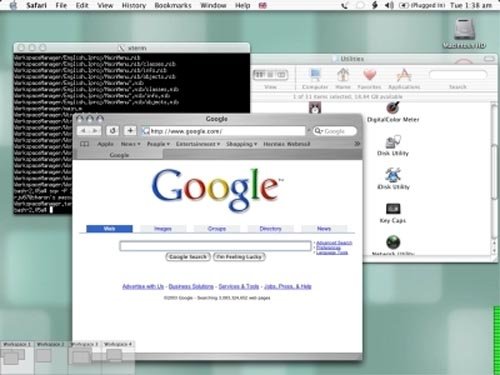Image resolution: width=500 pixels, height=375 pixels.
Task: Select the Disk Utility icon
Action: click(x=393, y=146)
